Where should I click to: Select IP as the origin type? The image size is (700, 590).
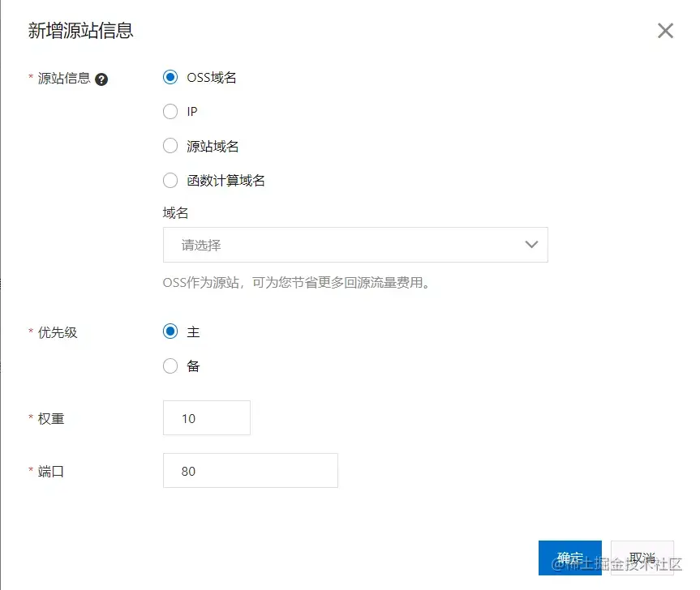click(170, 112)
